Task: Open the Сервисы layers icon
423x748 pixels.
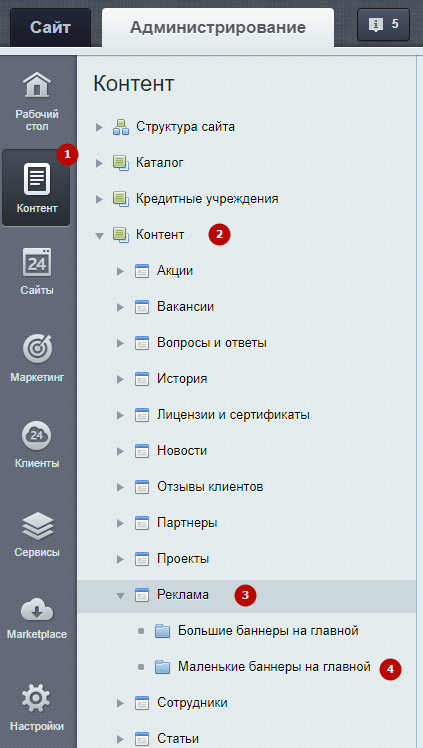Action: pos(38,526)
